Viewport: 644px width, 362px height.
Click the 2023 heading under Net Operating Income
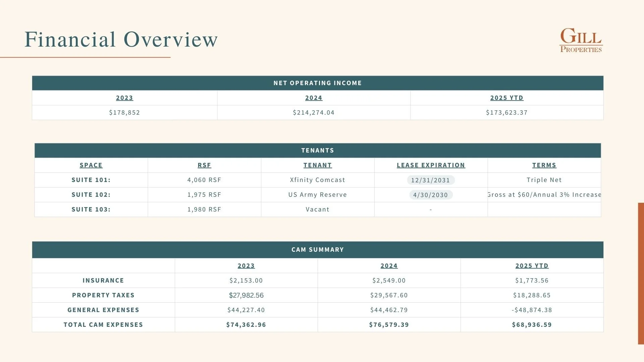[124, 98]
